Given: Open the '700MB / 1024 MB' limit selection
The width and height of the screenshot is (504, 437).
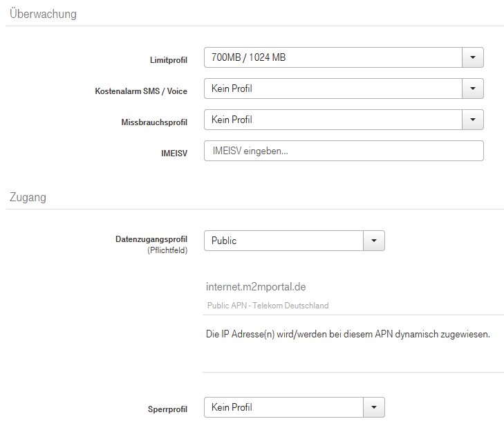Looking at the screenshot, I should [x=333, y=57].
